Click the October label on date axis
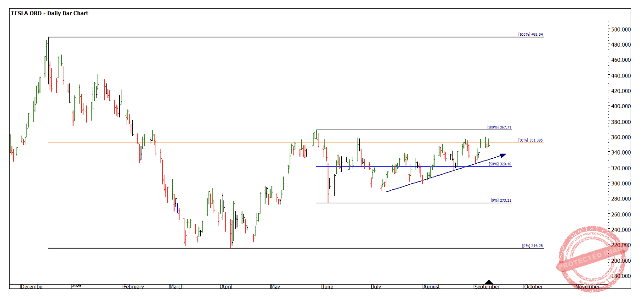The width and height of the screenshot is (644, 299). click(534, 287)
